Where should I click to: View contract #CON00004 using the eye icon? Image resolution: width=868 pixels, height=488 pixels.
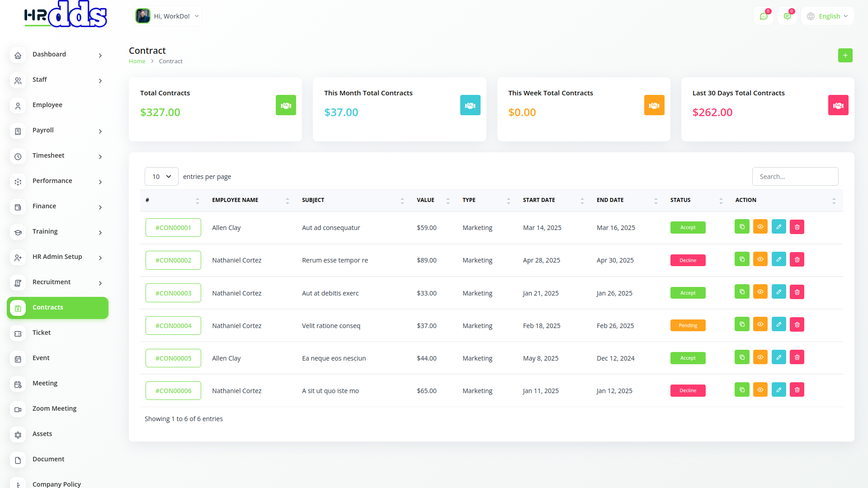(x=760, y=324)
